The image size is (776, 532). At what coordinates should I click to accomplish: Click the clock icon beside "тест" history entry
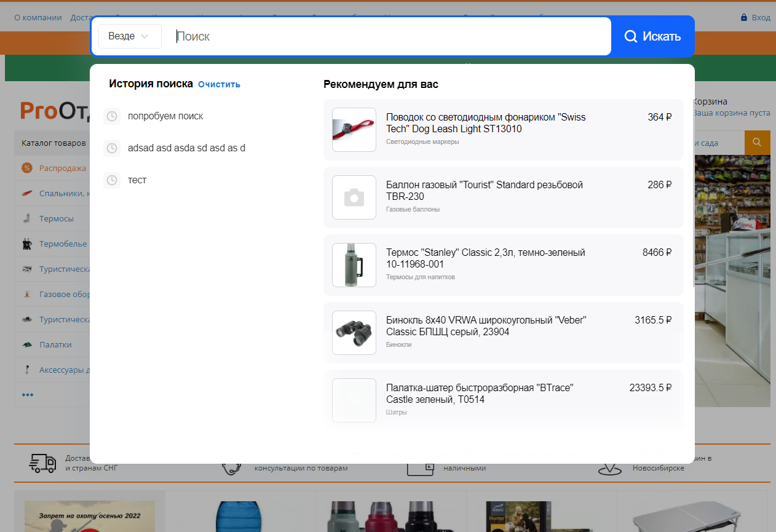point(112,180)
